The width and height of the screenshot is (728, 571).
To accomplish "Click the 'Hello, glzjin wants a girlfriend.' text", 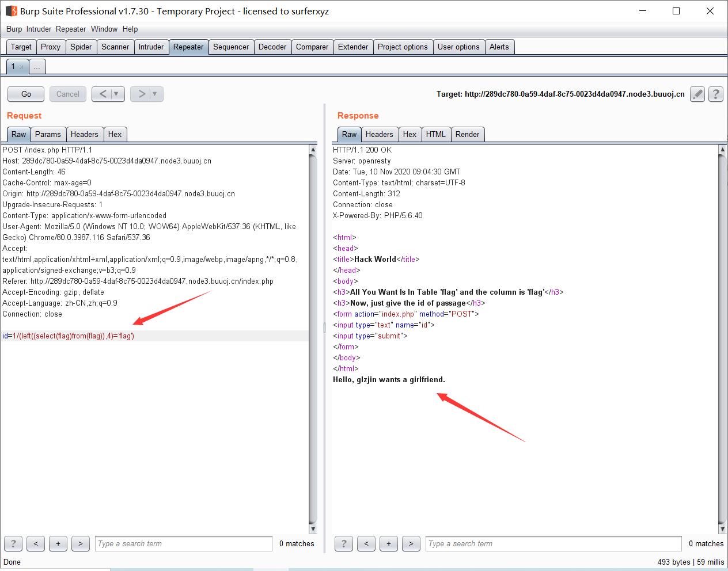I will click(x=389, y=380).
